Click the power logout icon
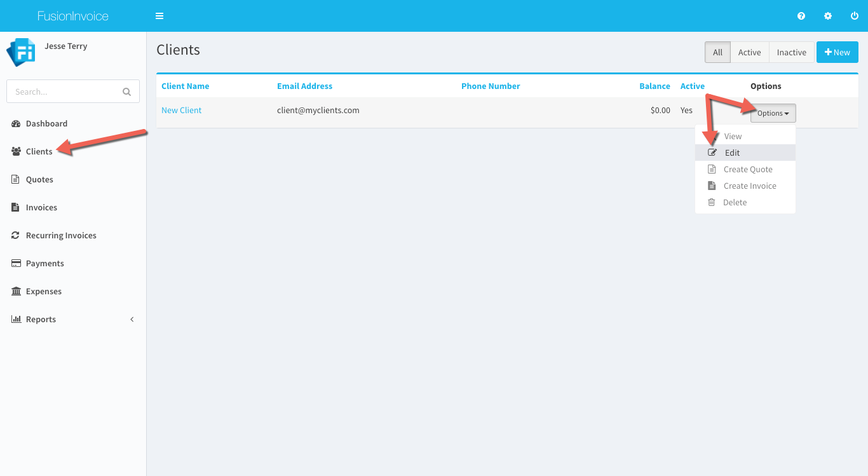 coord(855,16)
